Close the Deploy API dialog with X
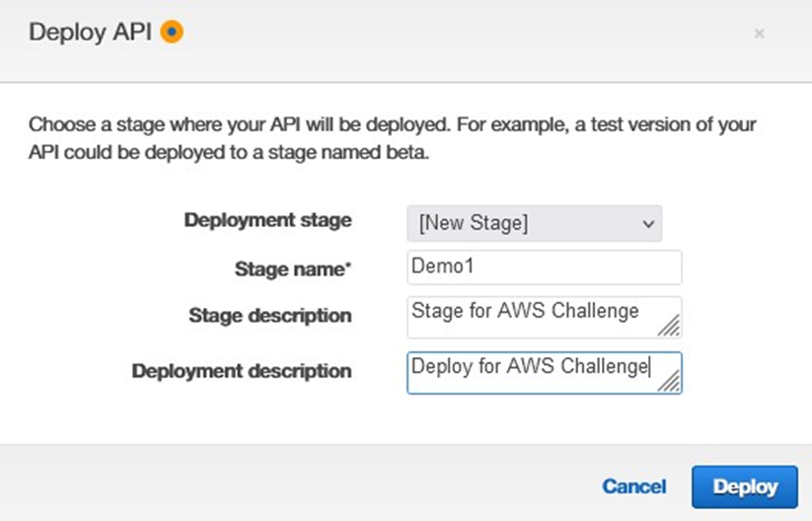The height and width of the screenshot is (521, 812). tap(759, 34)
